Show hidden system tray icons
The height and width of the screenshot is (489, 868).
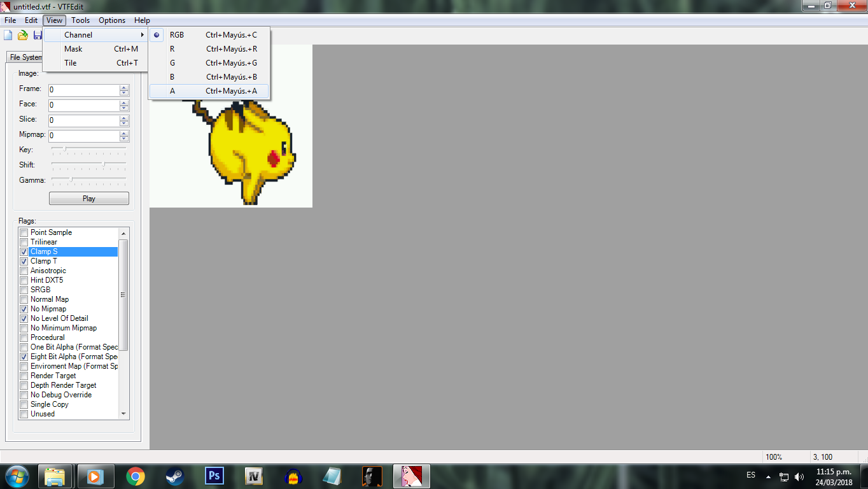768,476
